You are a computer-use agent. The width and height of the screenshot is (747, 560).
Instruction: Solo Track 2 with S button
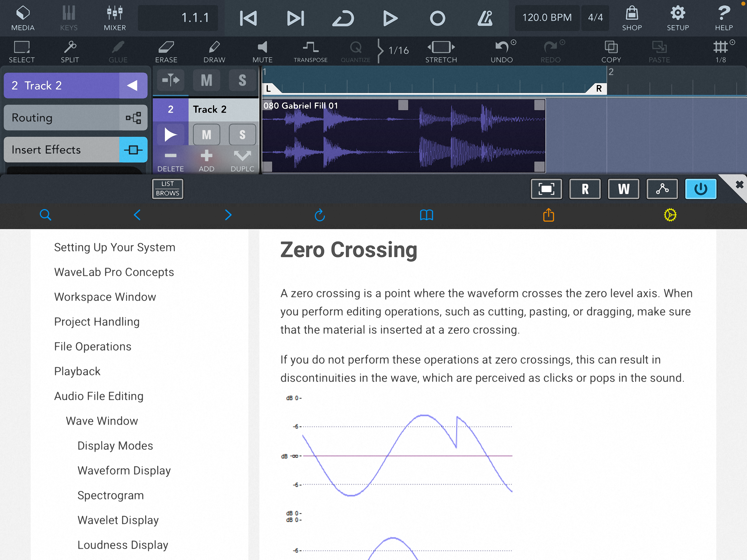(x=242, y=135)
